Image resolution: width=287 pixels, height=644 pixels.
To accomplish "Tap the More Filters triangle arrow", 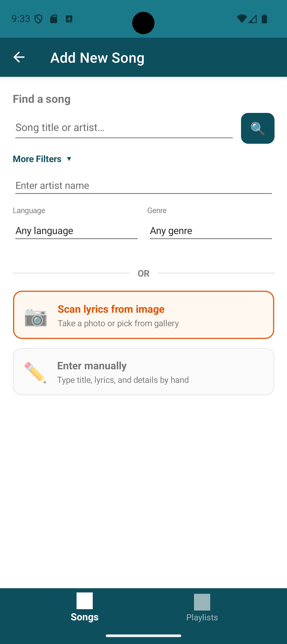I will (69, 159).
